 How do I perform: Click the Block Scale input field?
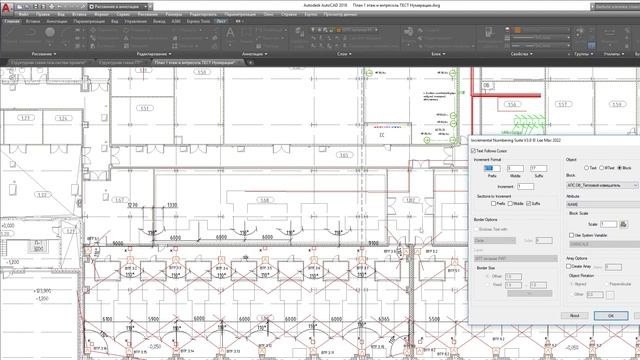point(609,224)
